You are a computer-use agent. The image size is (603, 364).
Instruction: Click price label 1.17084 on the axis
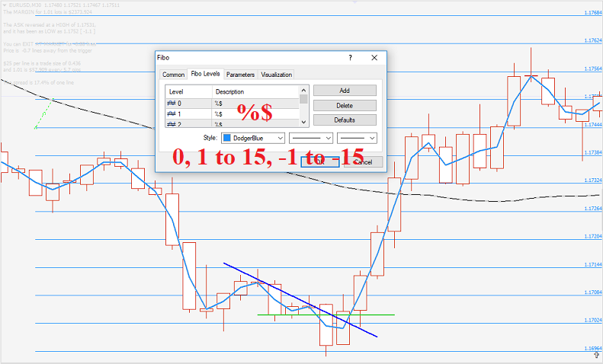click(592, 292)
